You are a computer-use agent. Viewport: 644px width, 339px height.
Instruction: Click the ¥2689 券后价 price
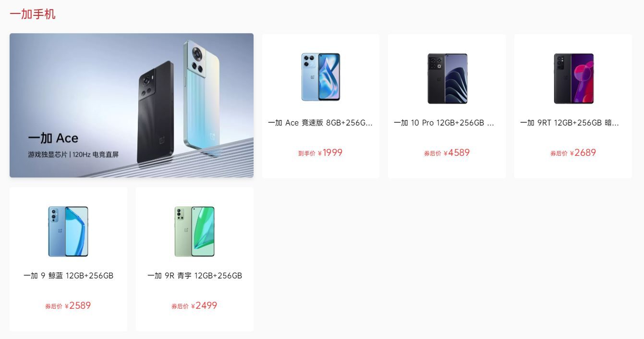point(573,153)
